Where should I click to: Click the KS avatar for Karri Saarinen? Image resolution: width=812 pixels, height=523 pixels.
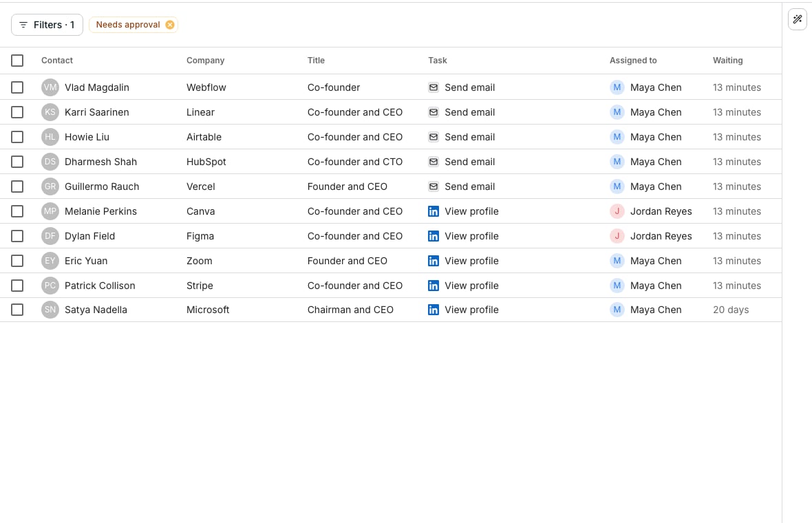(x=50, y=112)
